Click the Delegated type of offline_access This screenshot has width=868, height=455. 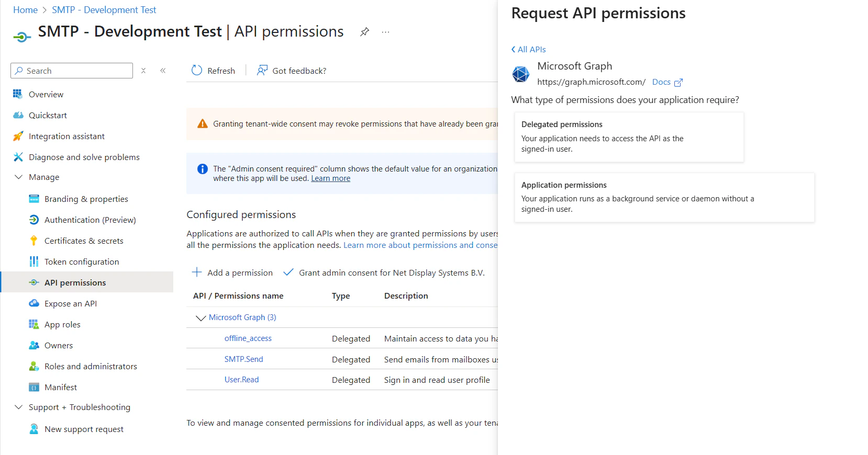point(351,338)
